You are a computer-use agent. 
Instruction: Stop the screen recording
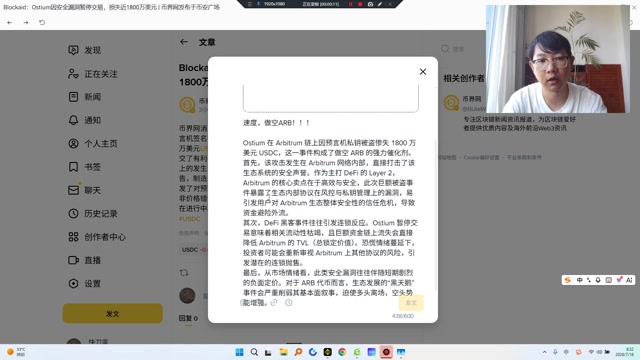(x=360, y=4)
